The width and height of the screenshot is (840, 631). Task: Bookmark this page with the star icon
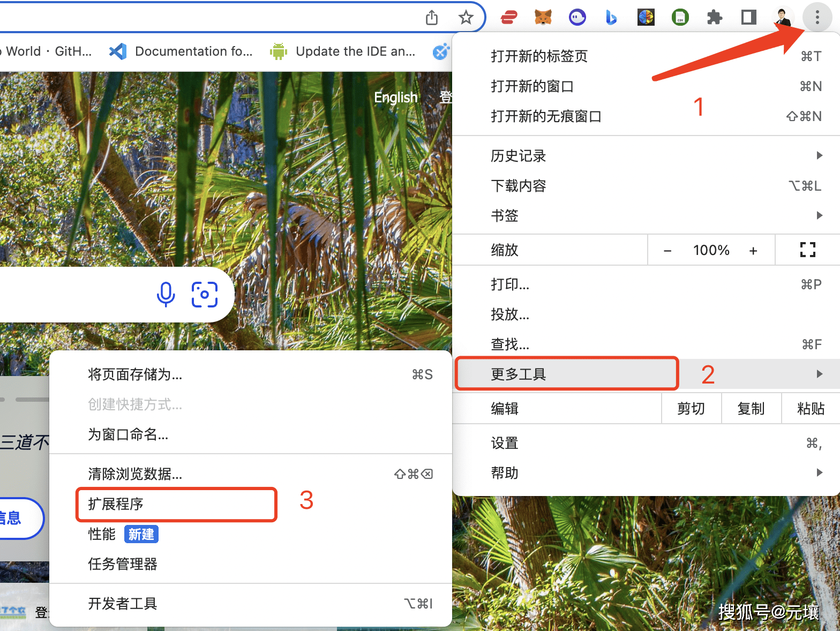pyautogui.click(x=466, y=18)
